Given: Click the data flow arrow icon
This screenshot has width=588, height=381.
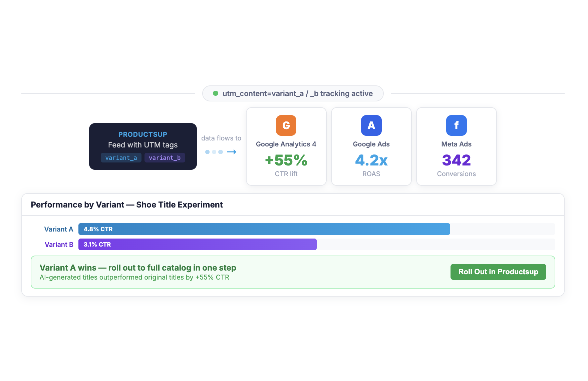Looking at the screenshot, I should click(232, 152).
